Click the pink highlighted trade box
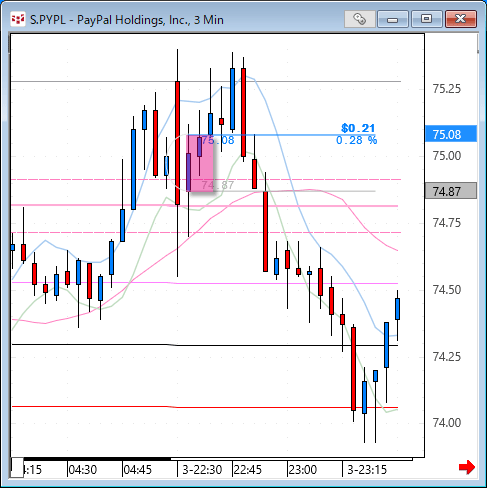The image size is (487, 488). [200, 163]
